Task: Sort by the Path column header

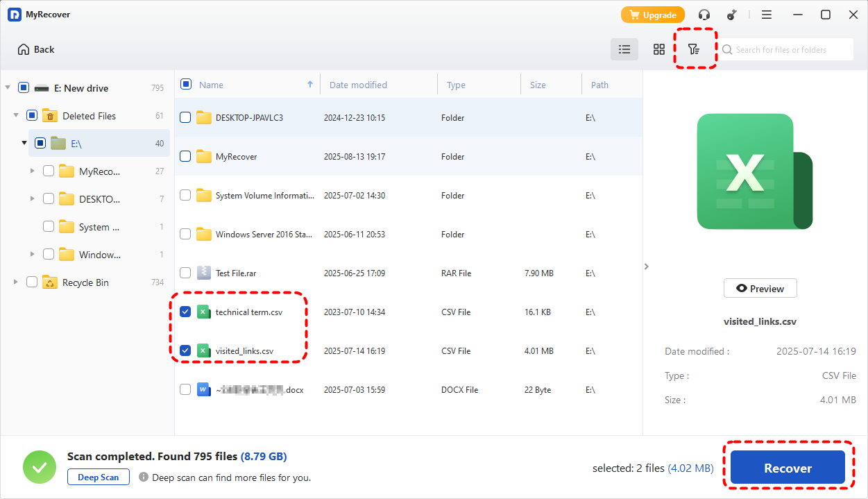Action: pyautogui.click(x=599, y=85)
